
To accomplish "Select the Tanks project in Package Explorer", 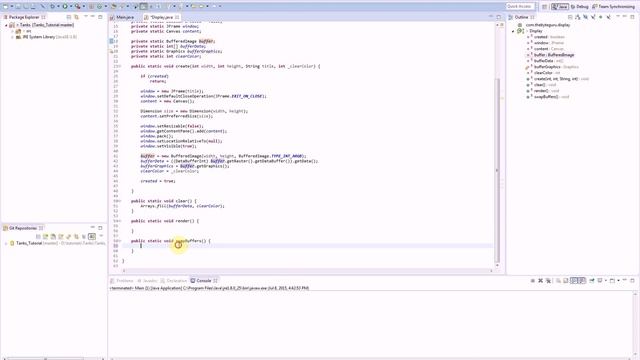I will click(44, 25).
